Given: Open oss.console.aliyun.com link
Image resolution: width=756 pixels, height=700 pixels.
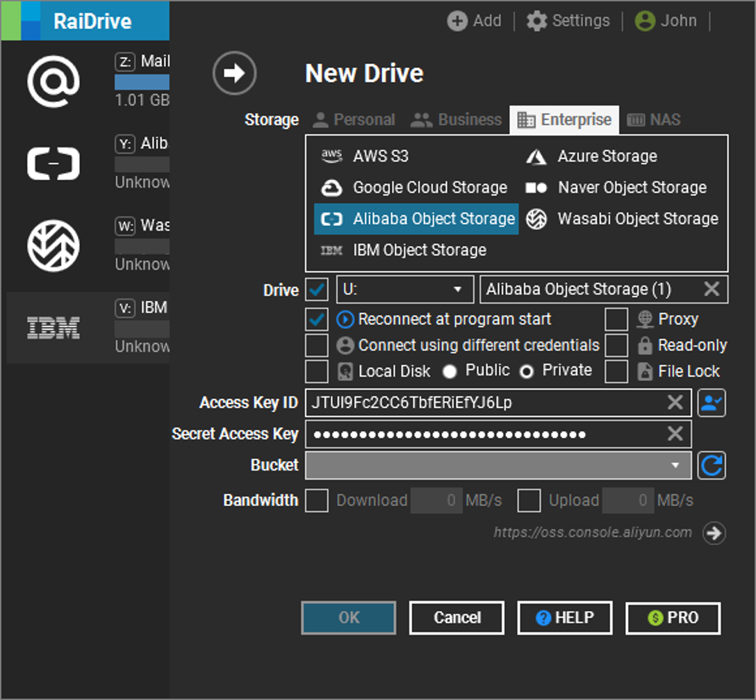Looking at the screenshot, I should pyautogui.click(x=593, y=532).
